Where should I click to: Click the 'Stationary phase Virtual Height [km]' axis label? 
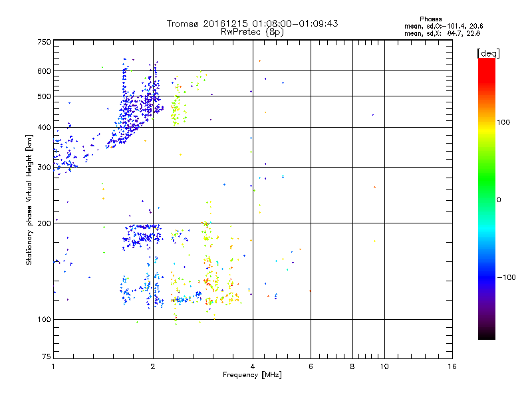[x=29, y=199]
